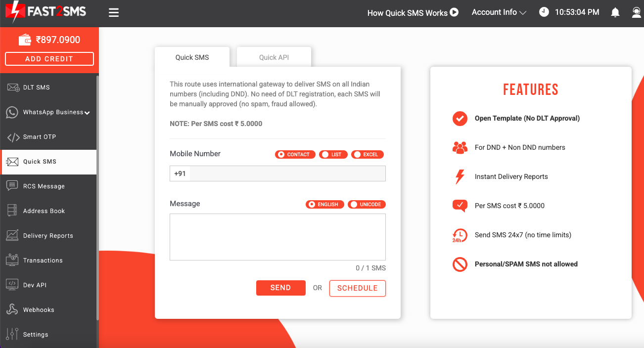
Task: Open Settings in the sidebar
Action: tap(48, 335)
